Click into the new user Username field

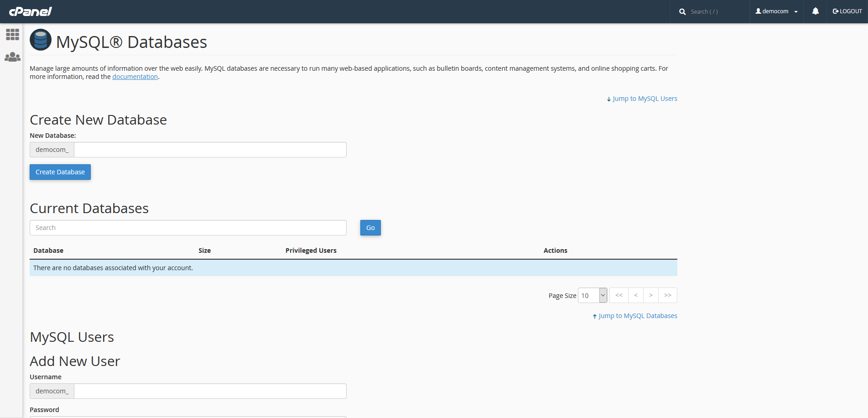pyautogui.click(x=210, y=391)
